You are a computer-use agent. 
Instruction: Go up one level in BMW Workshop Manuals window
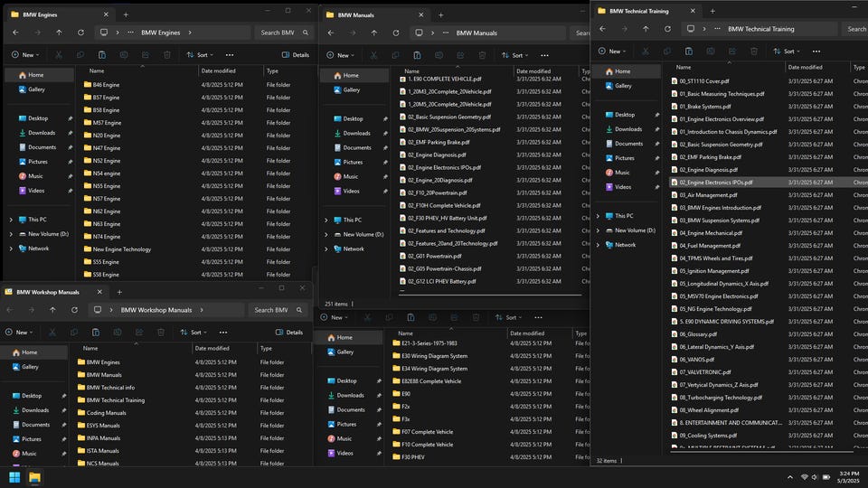(52, 310)
